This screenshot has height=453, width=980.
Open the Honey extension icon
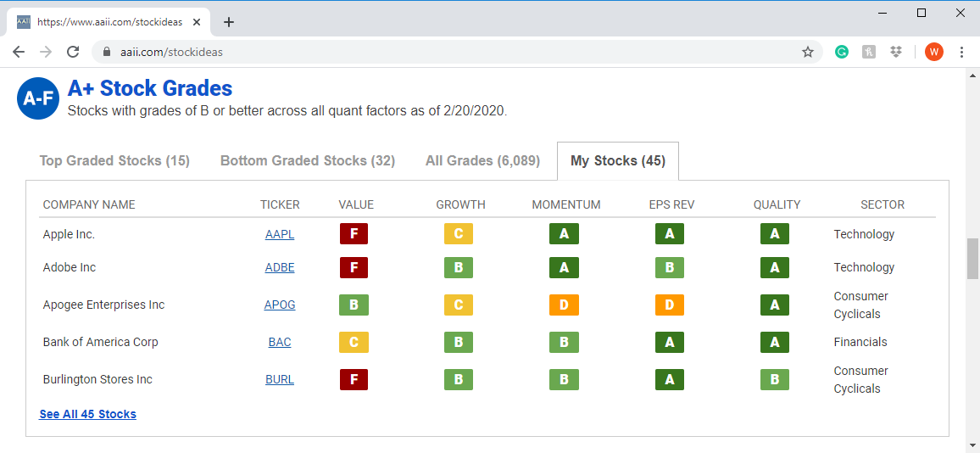coord(869,52)
